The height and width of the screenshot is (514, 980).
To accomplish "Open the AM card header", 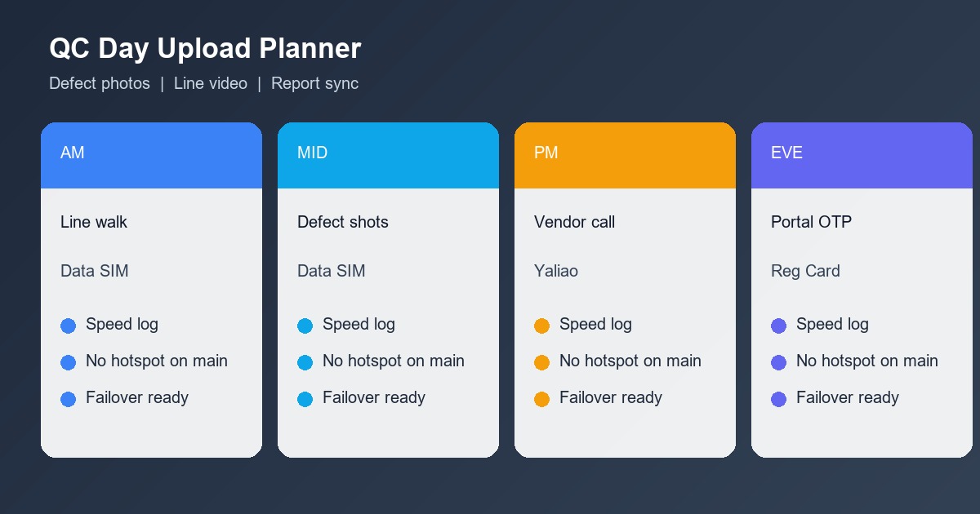I will 151,155.
